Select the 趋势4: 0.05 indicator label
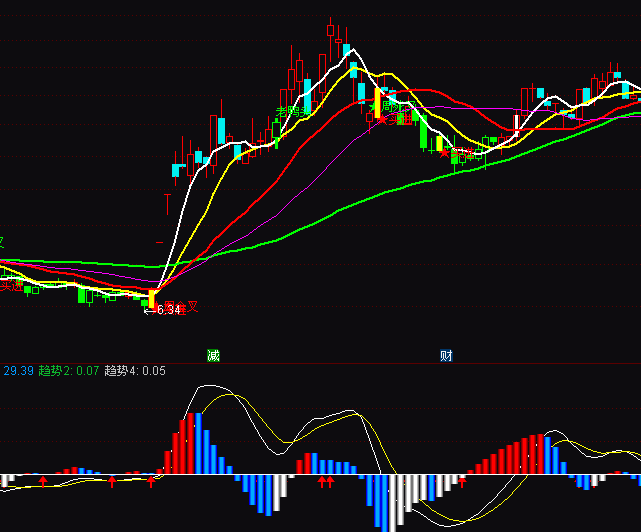The image size is (641, 532). [x=135, y=371]
